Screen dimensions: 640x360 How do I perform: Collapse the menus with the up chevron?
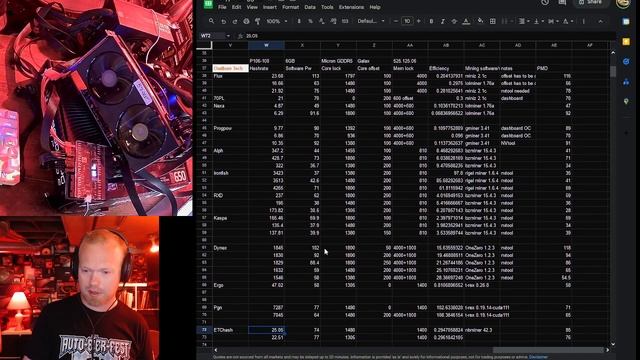coord(600,21)
